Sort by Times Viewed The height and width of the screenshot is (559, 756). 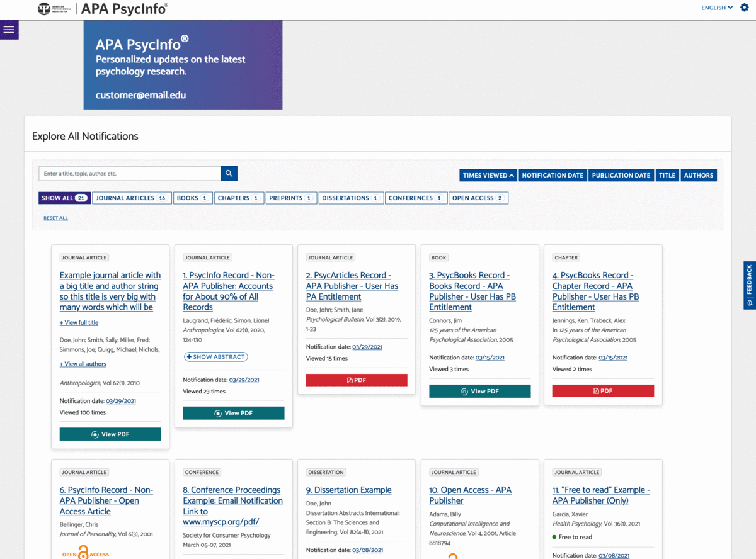[x=488, y=176]
